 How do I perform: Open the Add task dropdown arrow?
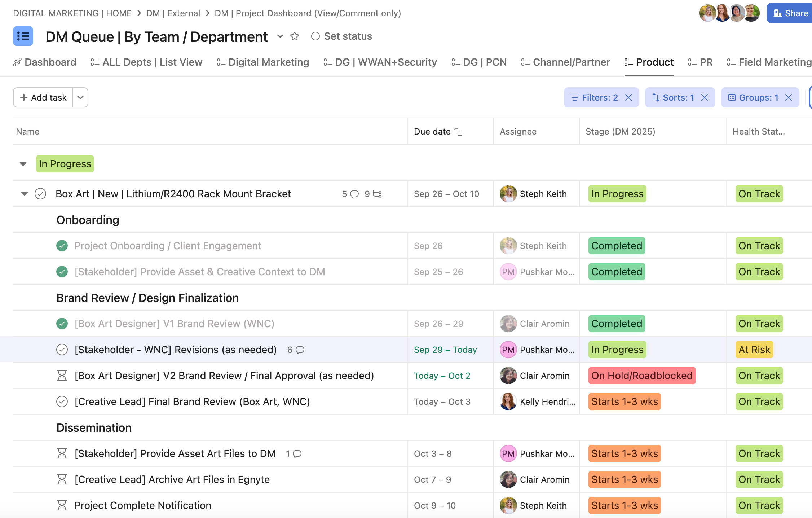(x=80, y=98)
